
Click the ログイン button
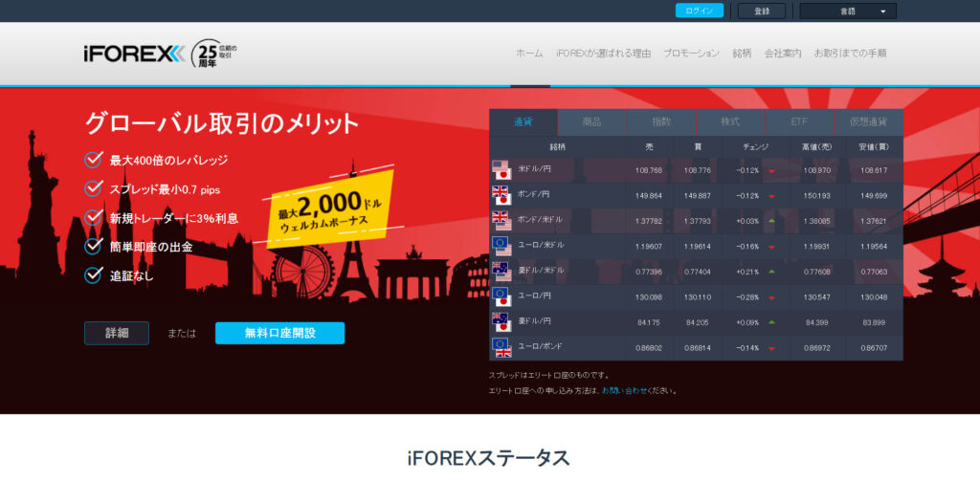point(700,11)
